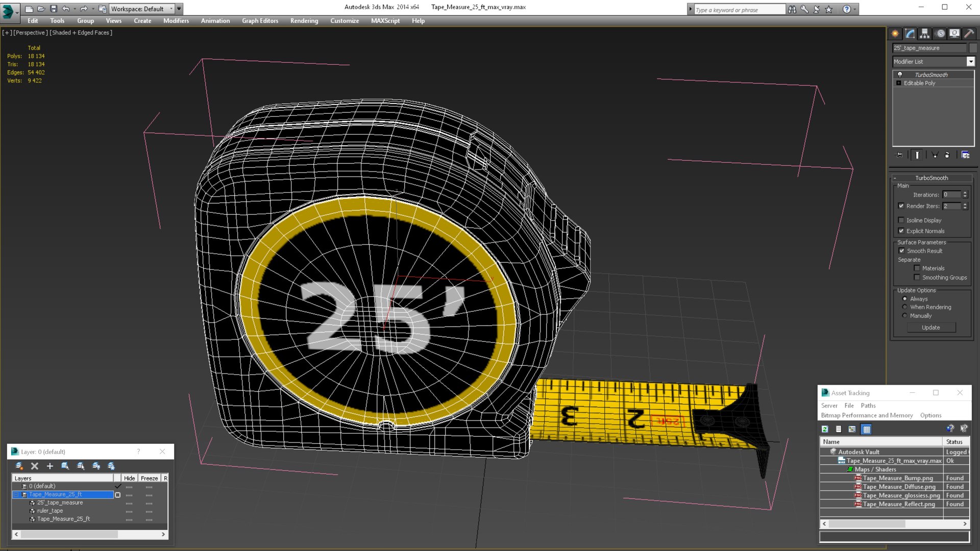Click the Layer dialog horizontal scrollbar
The height and width of the screenshot is (551, 980).
[89, 534]
